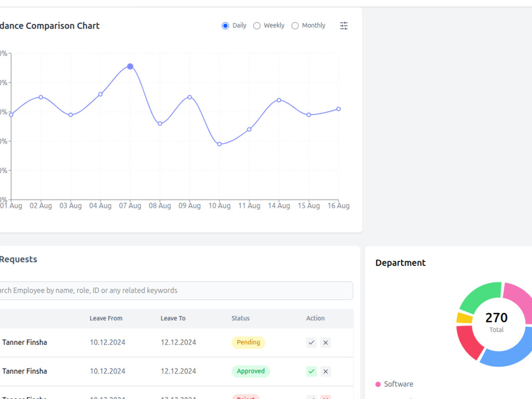Click the 14 Aug data point
The width and height of the screenshot is (532, 399).
[x=279, y=100]
